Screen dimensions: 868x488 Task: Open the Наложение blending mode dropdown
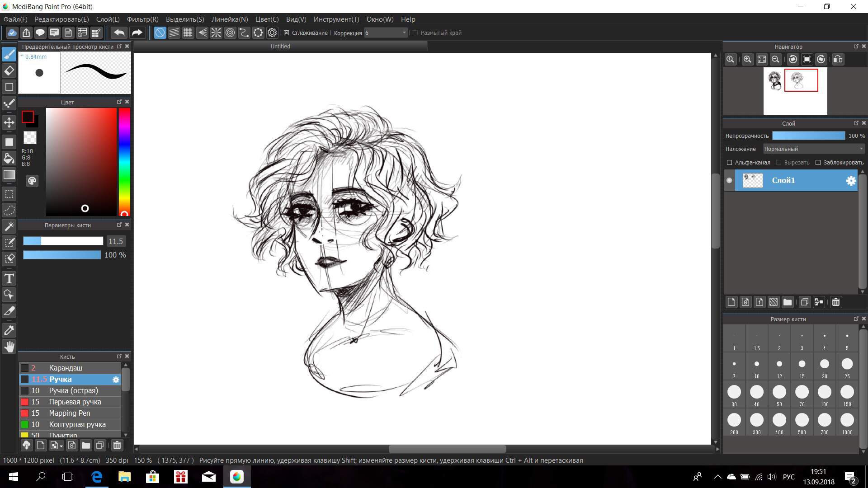(x=814, y=149)
